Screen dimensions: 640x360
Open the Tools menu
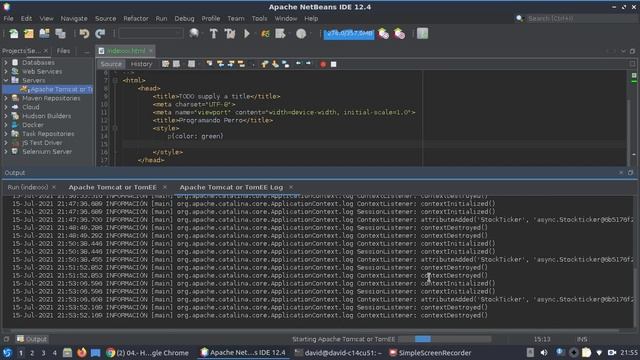tap(259, 18)
